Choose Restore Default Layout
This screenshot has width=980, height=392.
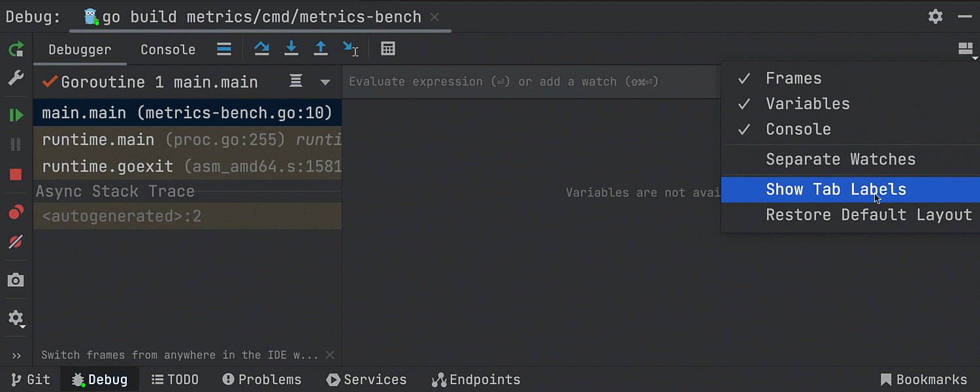tap(868, 215)
